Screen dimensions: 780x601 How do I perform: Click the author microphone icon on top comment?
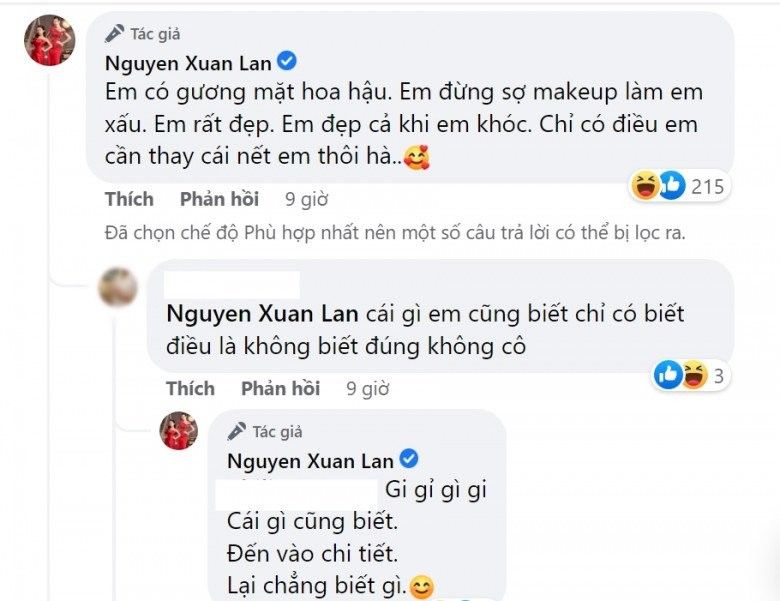point(114,34)
